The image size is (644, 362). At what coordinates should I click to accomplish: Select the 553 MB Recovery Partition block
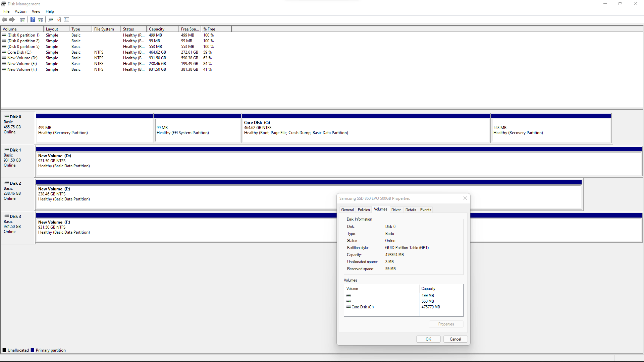(x=551, y=128)
